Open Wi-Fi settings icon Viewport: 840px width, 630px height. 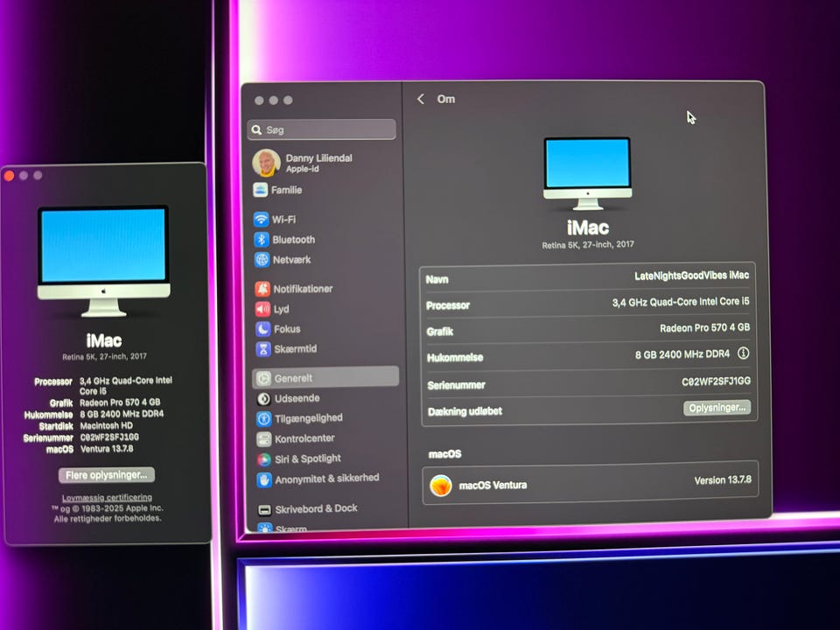pos(261,219)
